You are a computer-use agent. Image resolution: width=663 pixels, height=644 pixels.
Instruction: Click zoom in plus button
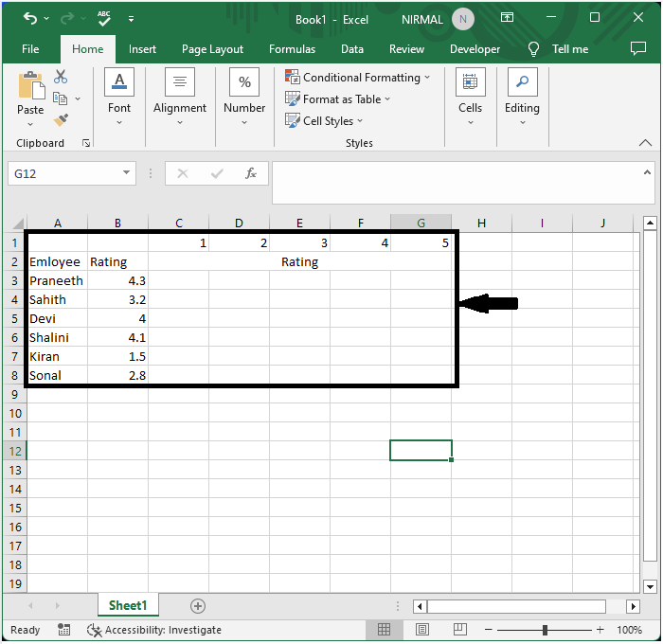tap(600, 630)
